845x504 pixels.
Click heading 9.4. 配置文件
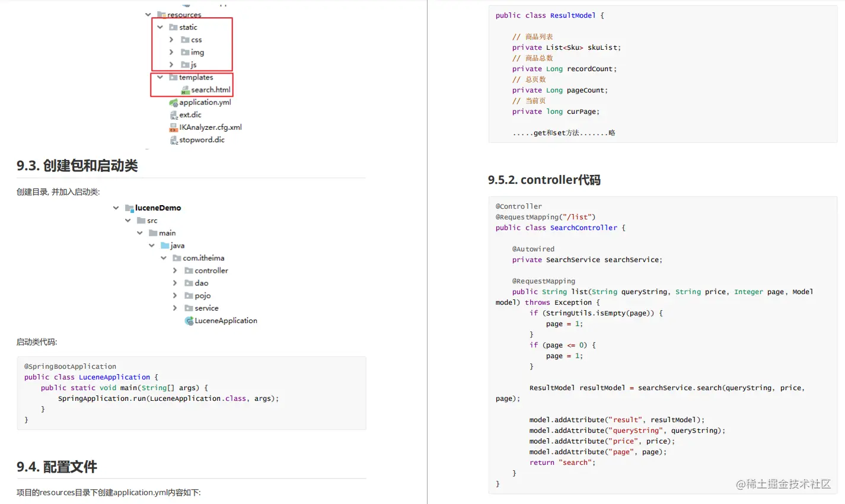(57, 467)
